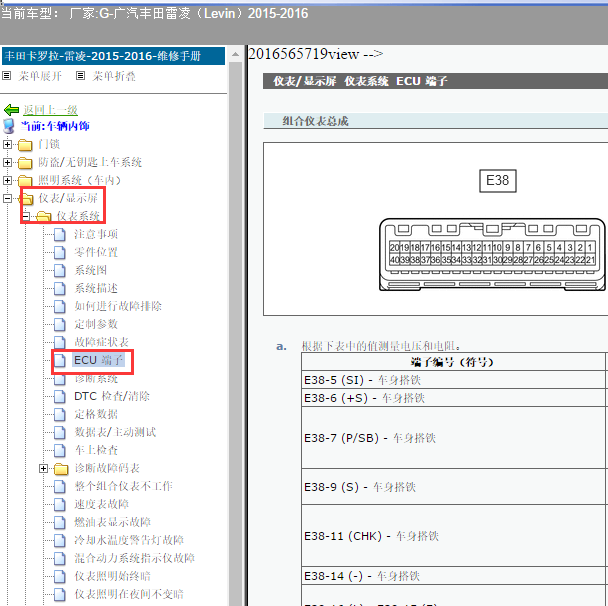Click the 整个组合仪表不工作 page icon
The width and height of the screenshot is (608, 606).
59,486
